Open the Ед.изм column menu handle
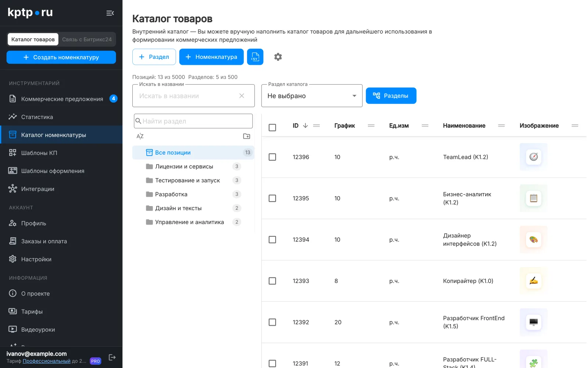 click(425, 125)
